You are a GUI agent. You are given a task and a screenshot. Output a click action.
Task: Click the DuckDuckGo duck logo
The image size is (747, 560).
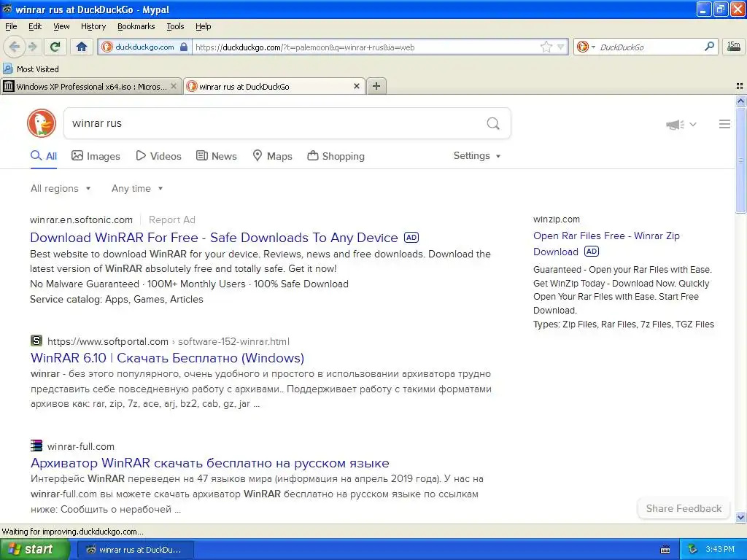click(42, 123)
